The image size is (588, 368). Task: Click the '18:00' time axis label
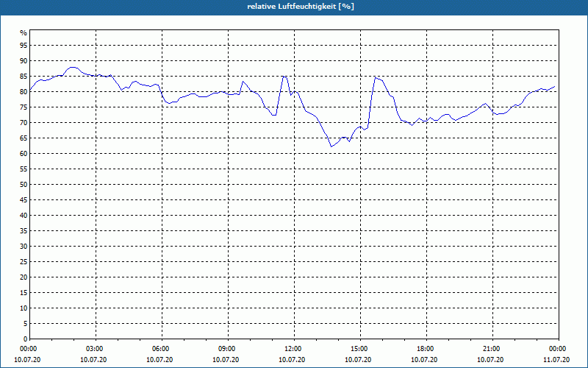[426, 349]
